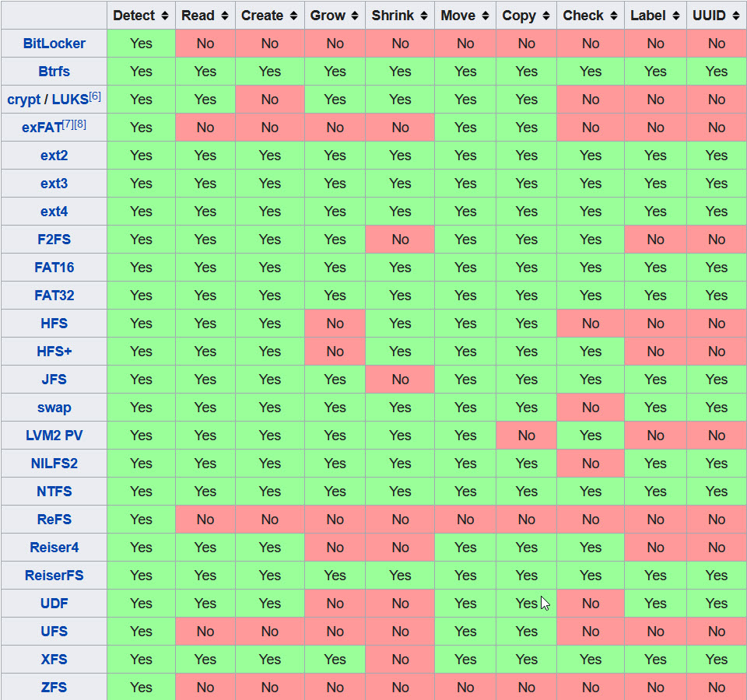Open the F2FS link

click(54, 240)
